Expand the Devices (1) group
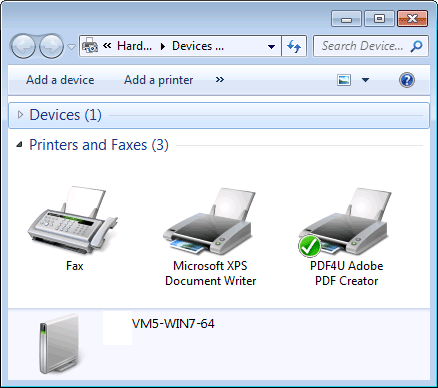Screen dimensions: 438x388 (x=20, y=115)
